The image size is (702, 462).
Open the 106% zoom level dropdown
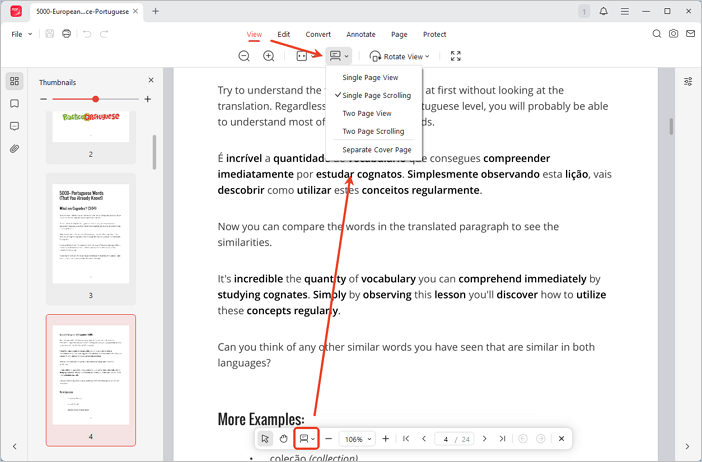tap(357, 439)
